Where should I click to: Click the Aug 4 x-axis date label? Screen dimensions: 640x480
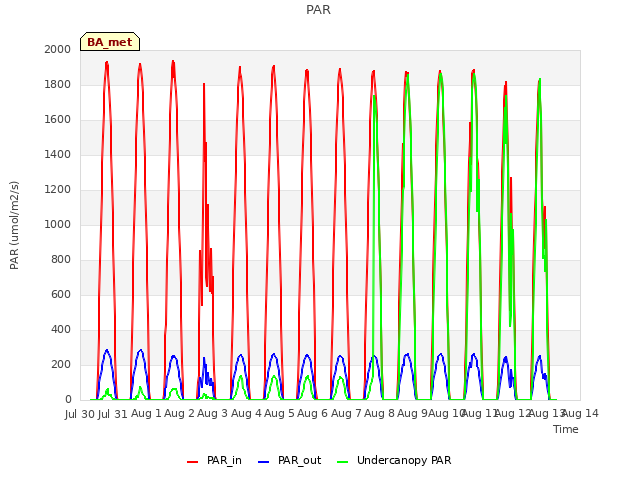pos(246,413)
